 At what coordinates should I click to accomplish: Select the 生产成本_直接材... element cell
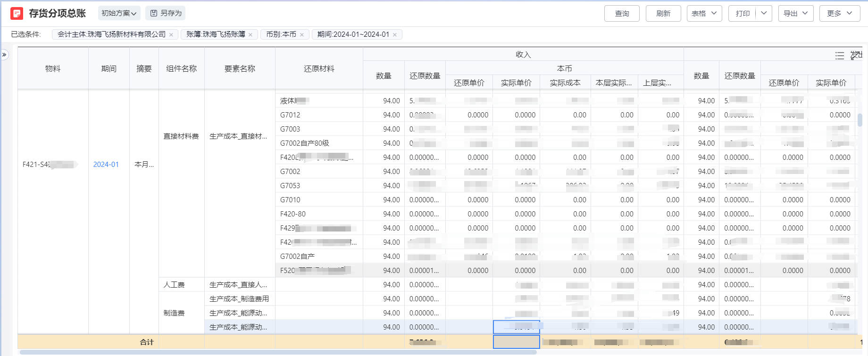240,136
